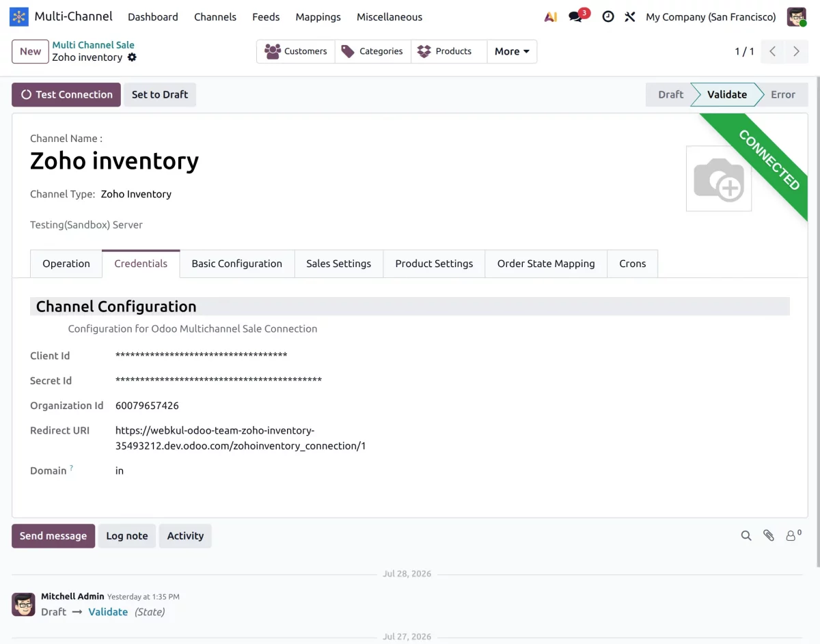Image resolution: width=820 pixels, height=644 pixels.
Task: Open the Channels menu
Action: point(215,17)
